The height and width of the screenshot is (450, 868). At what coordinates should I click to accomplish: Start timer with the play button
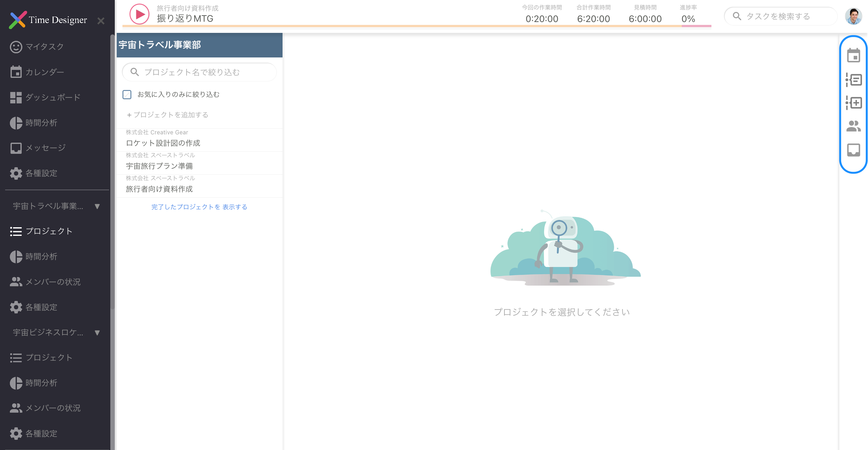[139, 14]
